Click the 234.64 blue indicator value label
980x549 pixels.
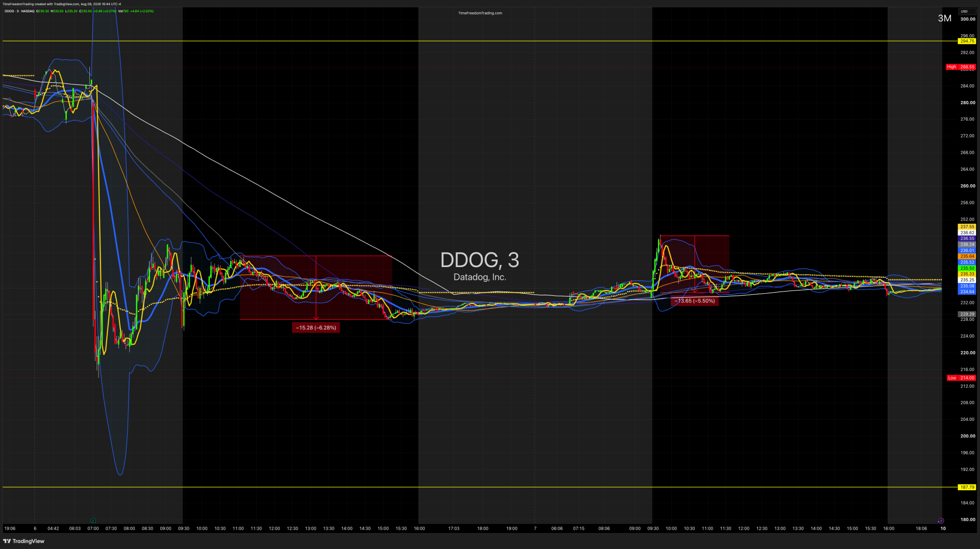click(967, 292)
